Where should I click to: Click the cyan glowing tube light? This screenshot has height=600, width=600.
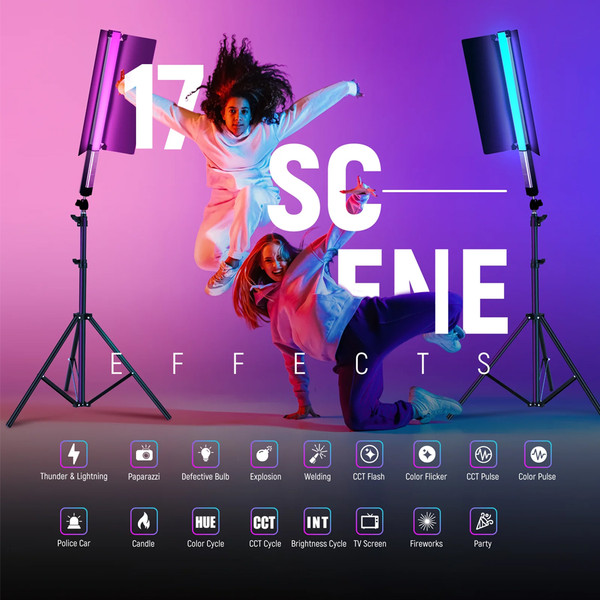point(513,92)
